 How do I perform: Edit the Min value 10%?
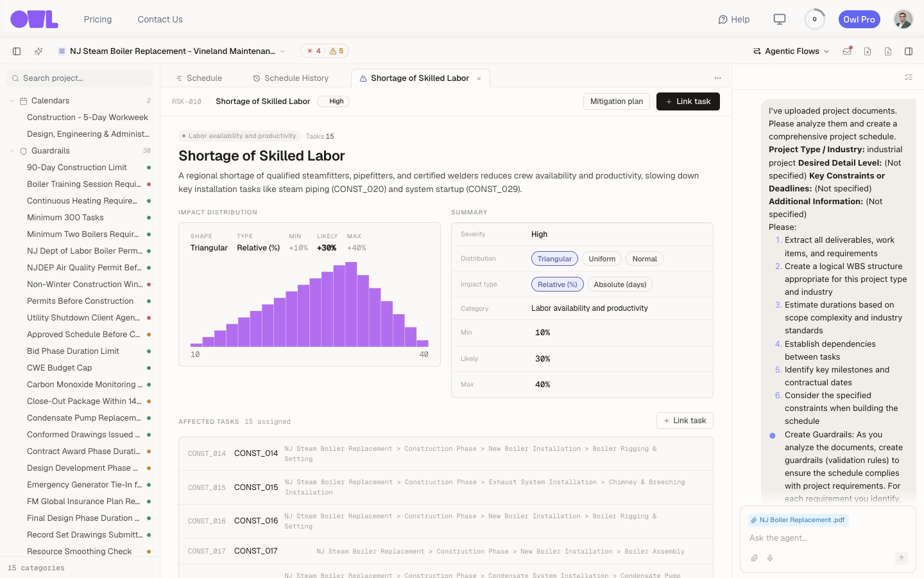[543, 333]
